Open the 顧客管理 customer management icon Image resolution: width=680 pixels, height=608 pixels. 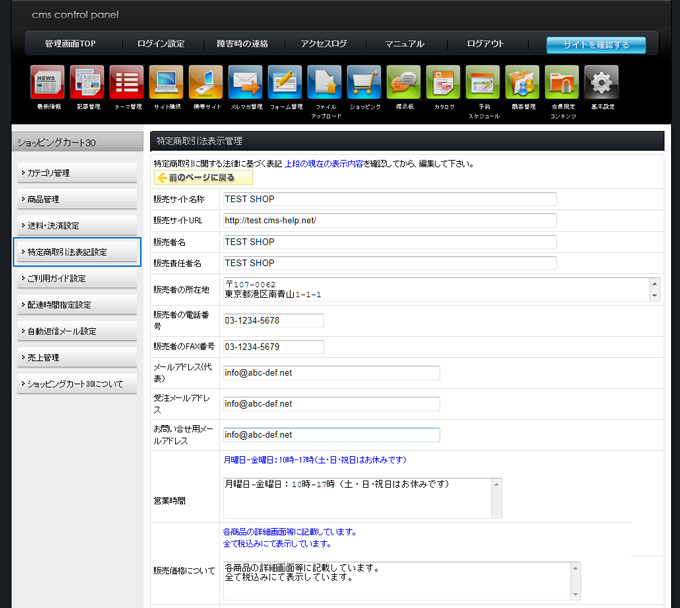522,82
